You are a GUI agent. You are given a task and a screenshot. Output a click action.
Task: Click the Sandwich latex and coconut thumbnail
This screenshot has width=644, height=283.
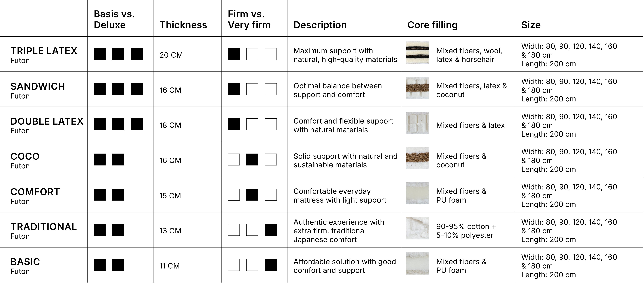(x=417, y=88)
